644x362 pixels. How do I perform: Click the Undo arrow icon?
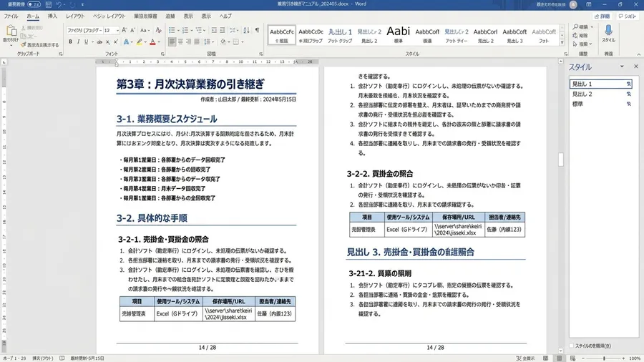[x=59, y=4]
